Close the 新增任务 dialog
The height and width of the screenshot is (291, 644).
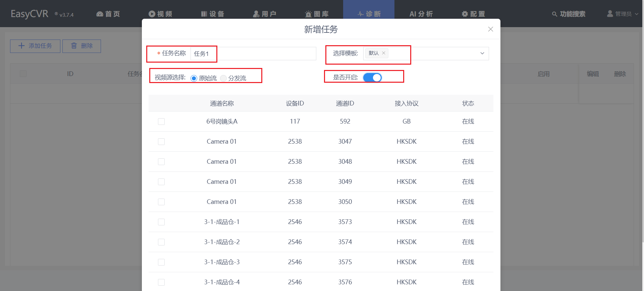point(490,29)
